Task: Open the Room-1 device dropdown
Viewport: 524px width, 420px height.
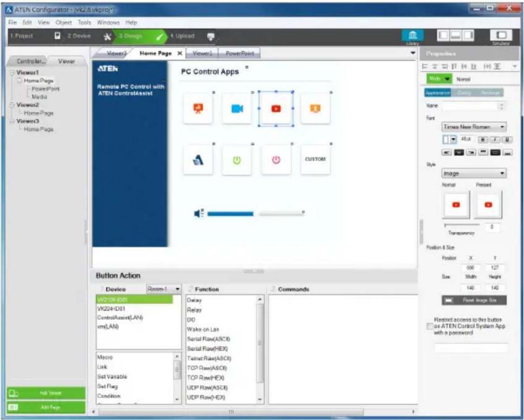Action: pyautogui.click(x=164, y=289)
